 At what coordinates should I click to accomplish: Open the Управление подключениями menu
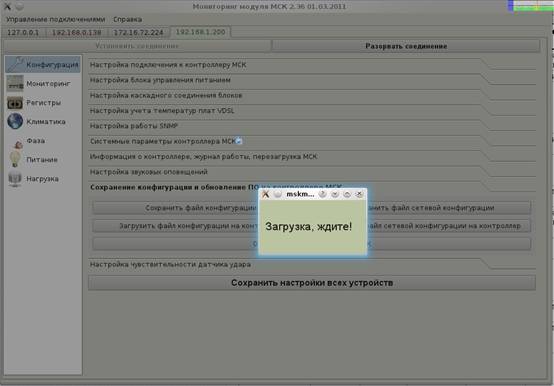click(55, 19)
